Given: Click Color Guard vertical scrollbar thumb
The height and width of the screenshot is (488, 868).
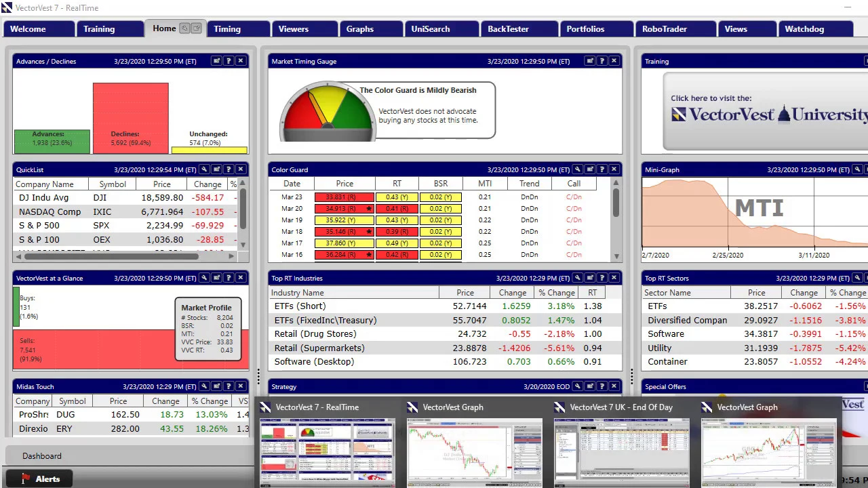Looking at the screenshot, I should pos(616,203).
